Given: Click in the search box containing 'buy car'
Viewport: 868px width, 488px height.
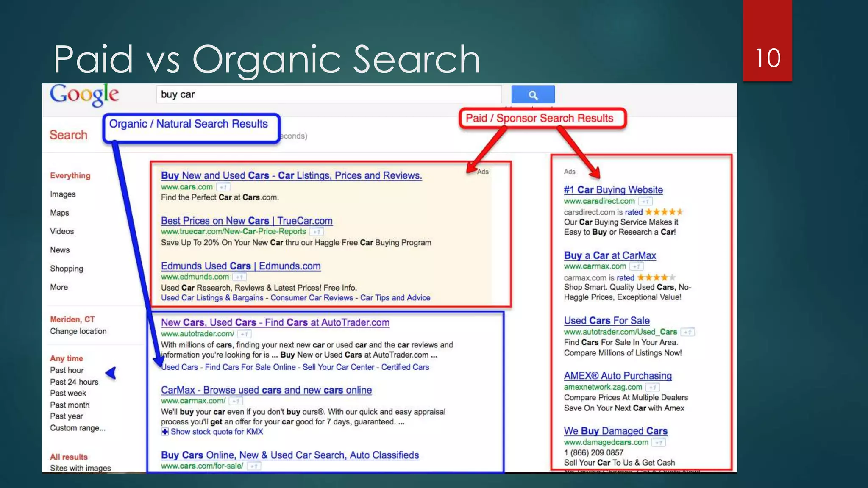Looking at the screenshot, I should [x=329, y=94].
